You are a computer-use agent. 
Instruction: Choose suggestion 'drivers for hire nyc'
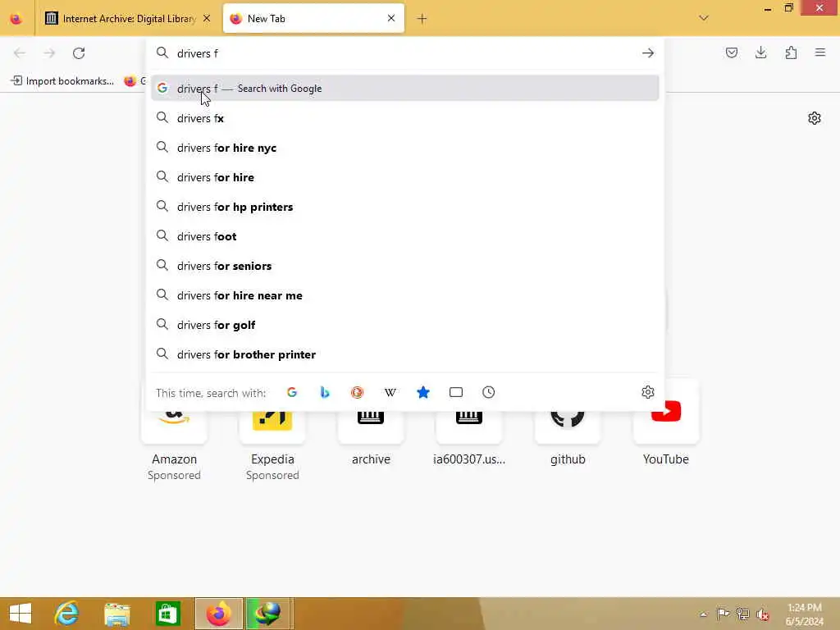pyautogui.click(x=405, y=148)
